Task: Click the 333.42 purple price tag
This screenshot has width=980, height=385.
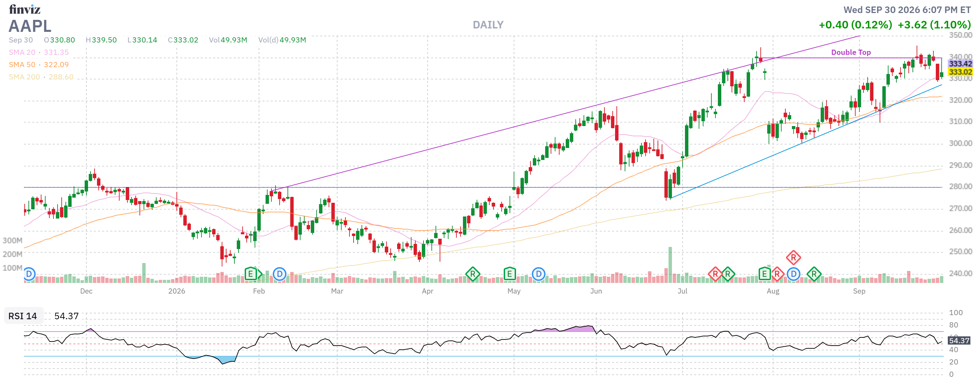Action: [x=960, y=63]
